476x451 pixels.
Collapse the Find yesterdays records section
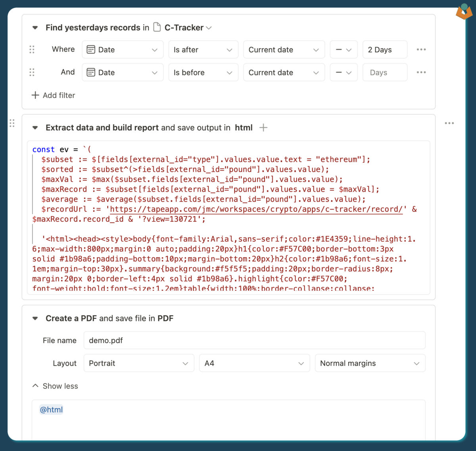(35, 28)
